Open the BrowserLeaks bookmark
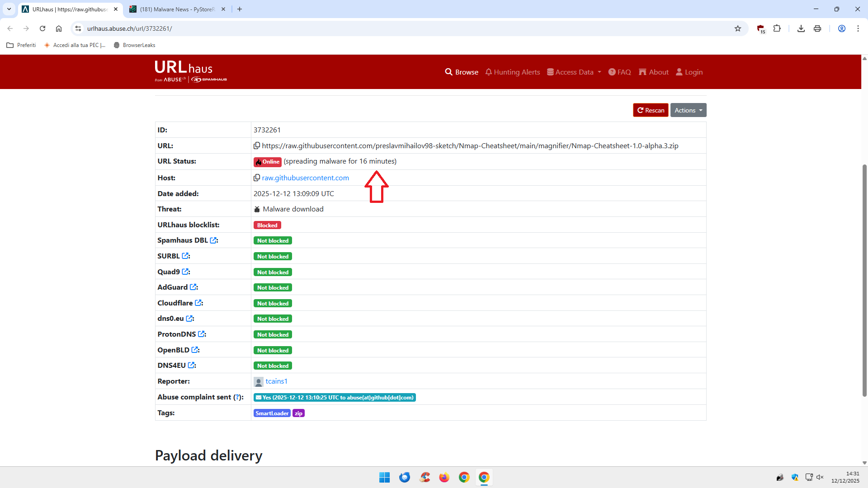The height and width of the screenshot is (488, 868). (x=134, y=45)
